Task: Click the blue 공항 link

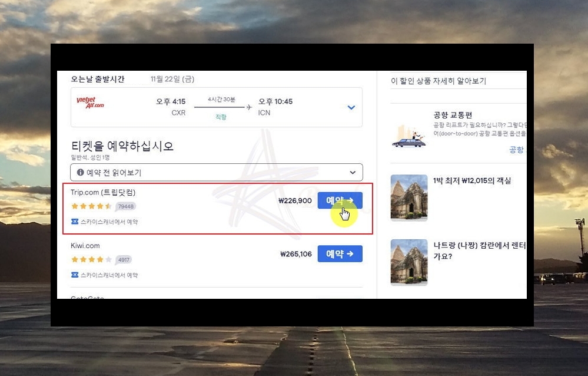Action: pos(516,150)
